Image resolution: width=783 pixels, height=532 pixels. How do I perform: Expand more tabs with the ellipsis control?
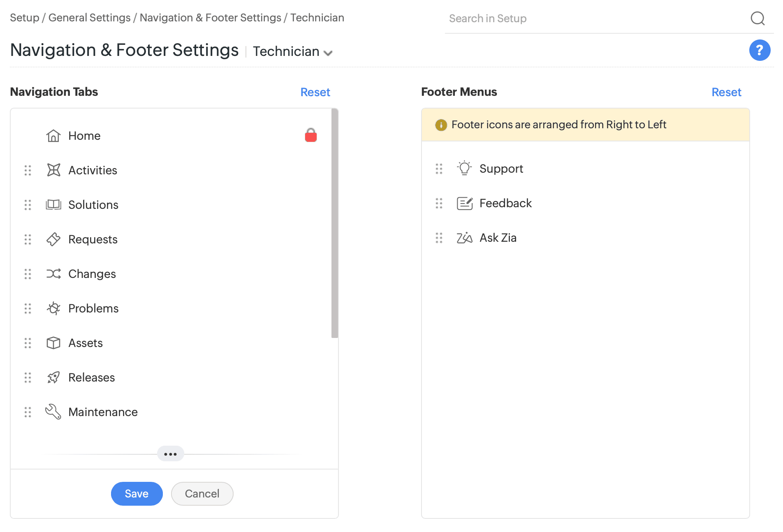[170, 454]
